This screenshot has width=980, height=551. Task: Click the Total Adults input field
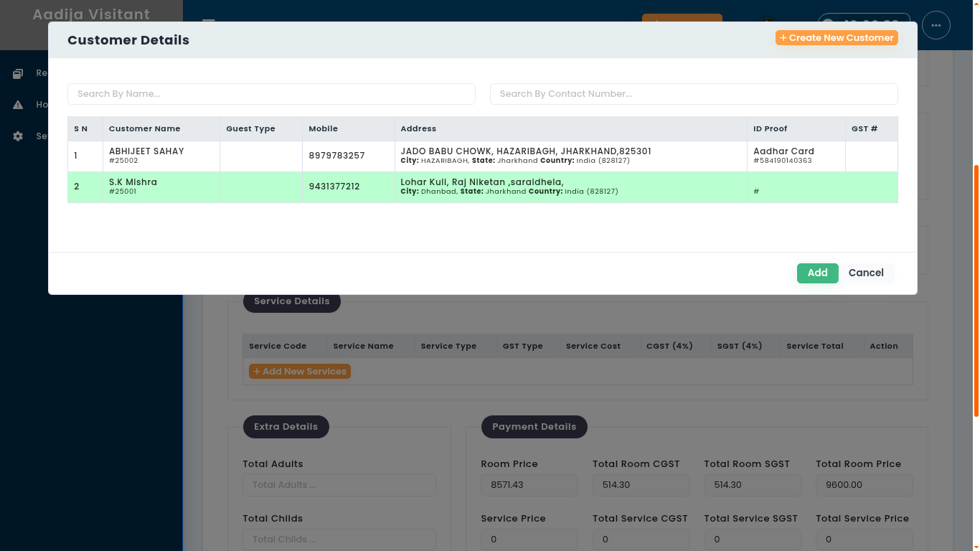(x=339, y=485)
